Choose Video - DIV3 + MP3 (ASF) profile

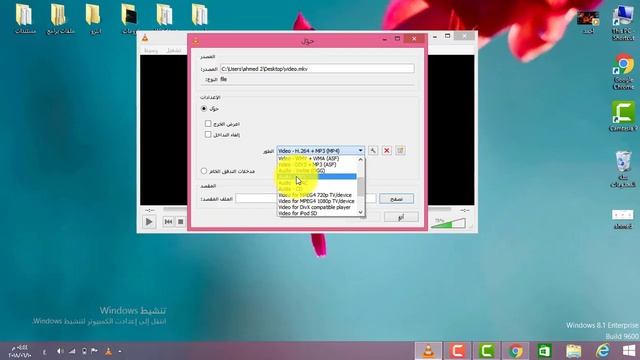coord(317,164)
